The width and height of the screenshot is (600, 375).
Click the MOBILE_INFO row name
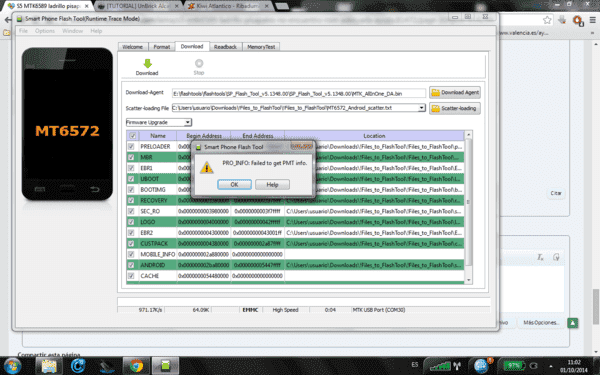pos(158,254)
